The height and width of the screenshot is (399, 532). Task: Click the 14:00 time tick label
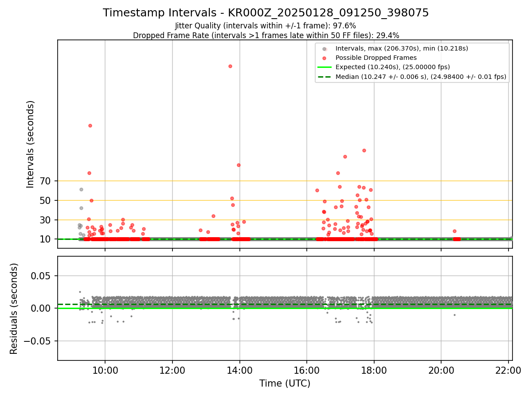(x=240, y=371)
